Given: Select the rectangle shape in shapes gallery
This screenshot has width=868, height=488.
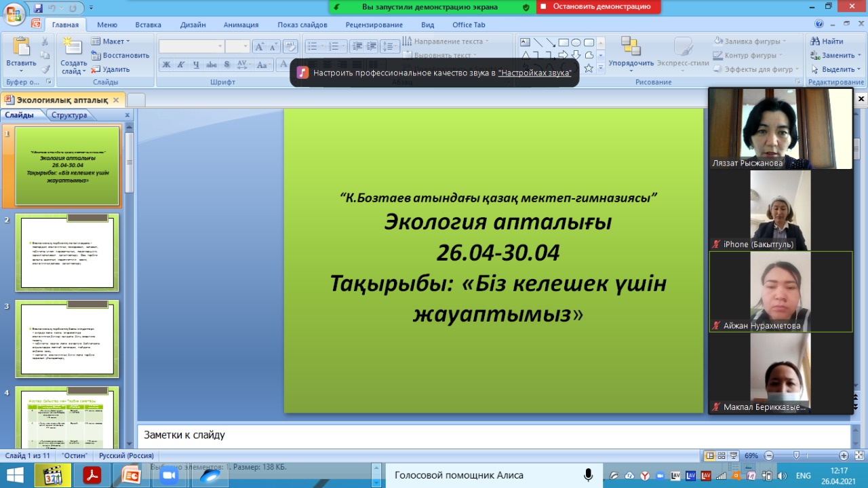Looking at the screenshot, I should tap(563, 42).
